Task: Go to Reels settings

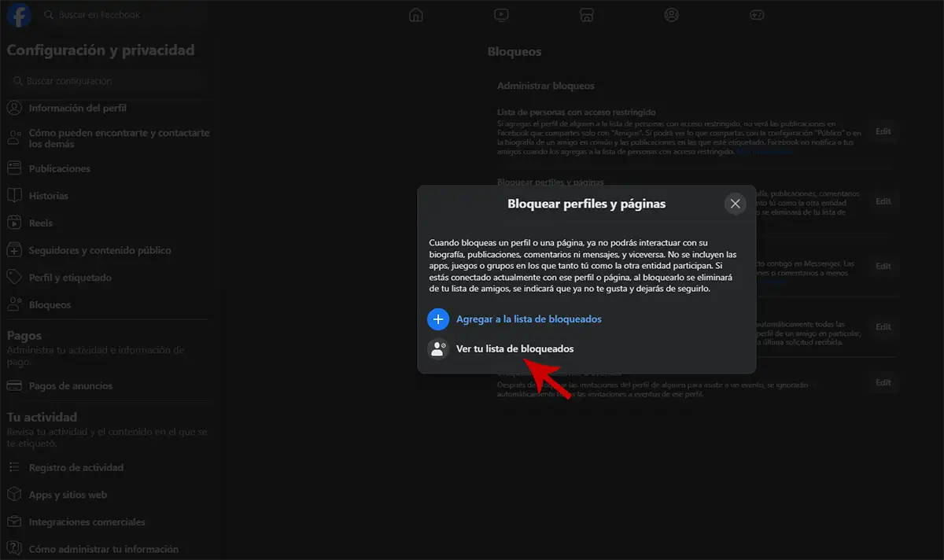Action: tap(41, 223)
